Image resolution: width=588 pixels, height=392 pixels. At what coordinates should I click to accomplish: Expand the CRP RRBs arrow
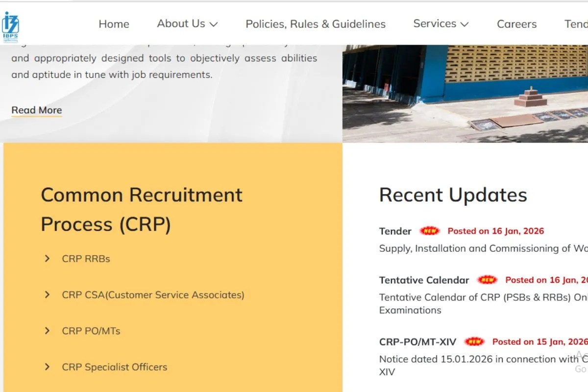click(47, 258)
